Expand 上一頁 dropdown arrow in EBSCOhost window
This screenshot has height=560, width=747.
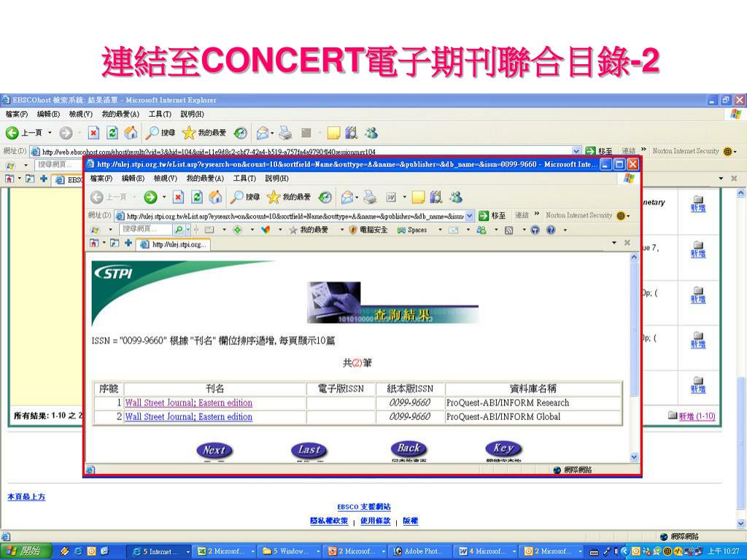(50, 133)
